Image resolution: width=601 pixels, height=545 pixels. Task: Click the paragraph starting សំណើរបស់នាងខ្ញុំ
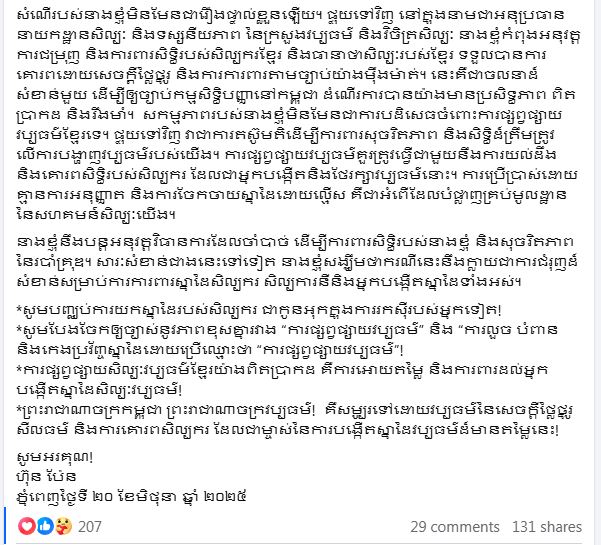(x=299, y=115)
